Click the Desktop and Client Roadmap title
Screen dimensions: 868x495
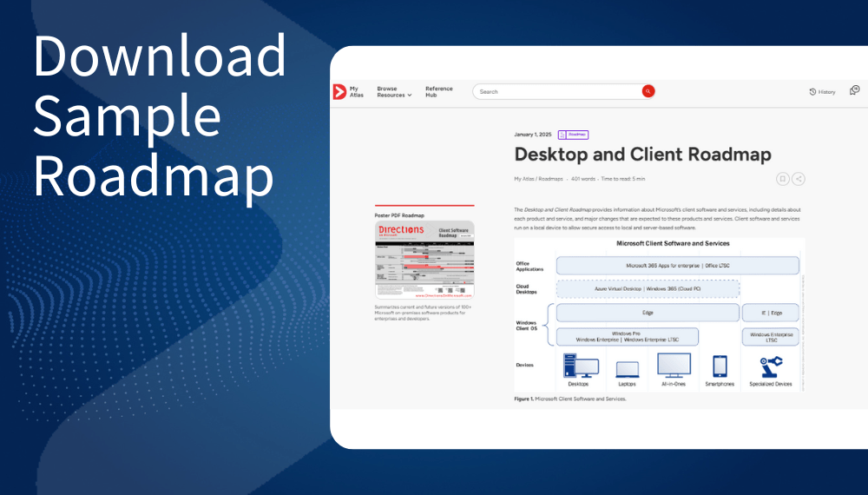[x=642, y=155]
